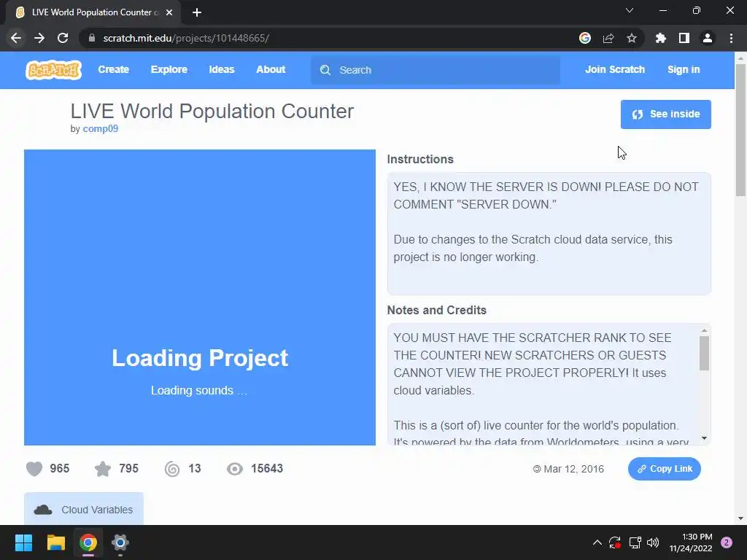
Task: Open the comp09 author profile
Action: click(x=101, y=128)
